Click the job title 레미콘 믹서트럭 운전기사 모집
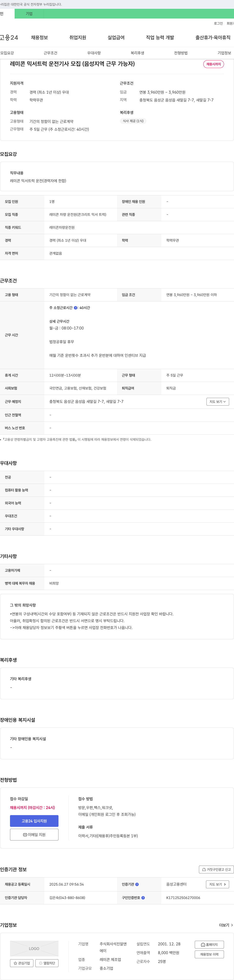The image size is (234, 980). (x=72, y=64)
